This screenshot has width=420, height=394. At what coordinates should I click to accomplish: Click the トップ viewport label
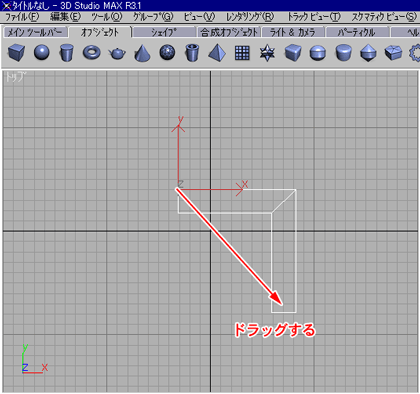point(15,77)
